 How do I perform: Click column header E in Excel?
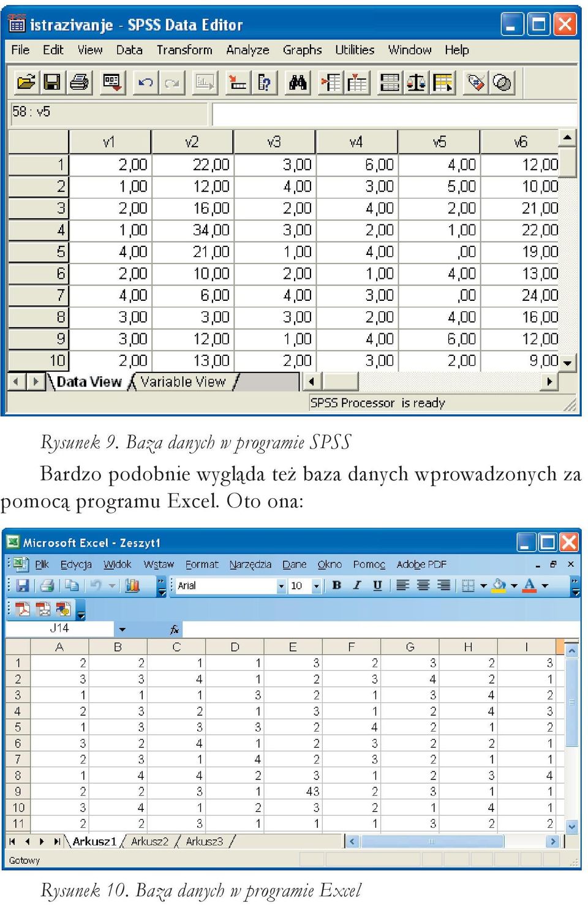(293, 647)
